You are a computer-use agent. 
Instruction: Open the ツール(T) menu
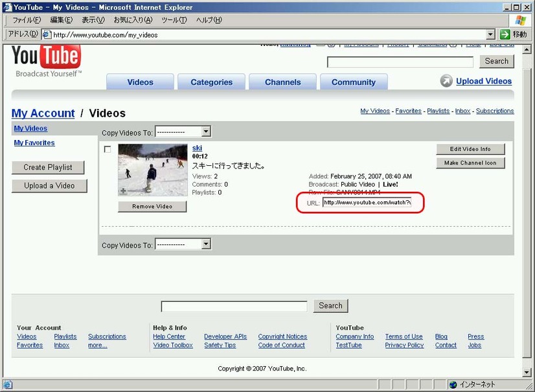(174, 20)
